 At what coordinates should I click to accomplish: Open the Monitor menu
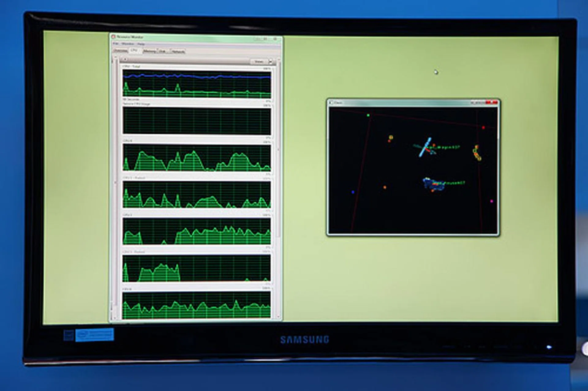(128, 44)
